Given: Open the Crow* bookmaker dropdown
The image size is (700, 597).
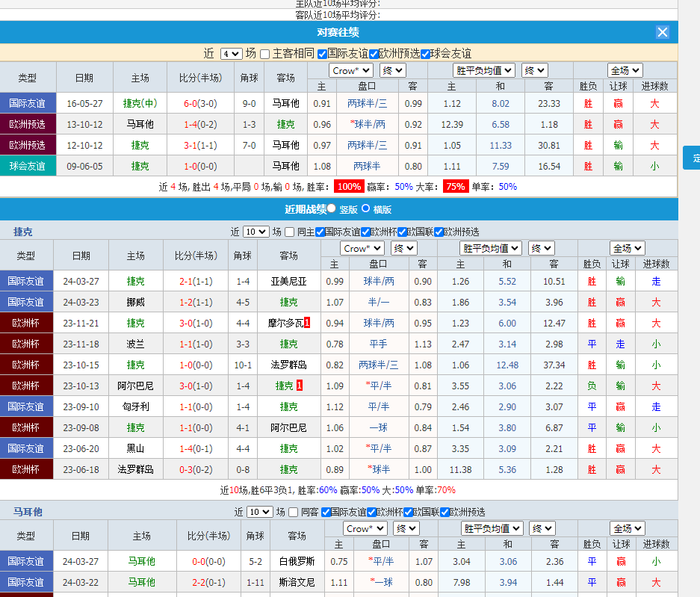Looking at the screenshot, I should point(350,69).
